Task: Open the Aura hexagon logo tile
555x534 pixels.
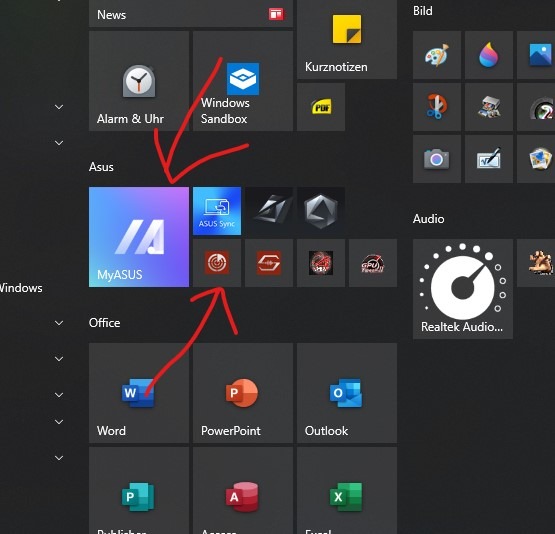Action: coord(321,211)
